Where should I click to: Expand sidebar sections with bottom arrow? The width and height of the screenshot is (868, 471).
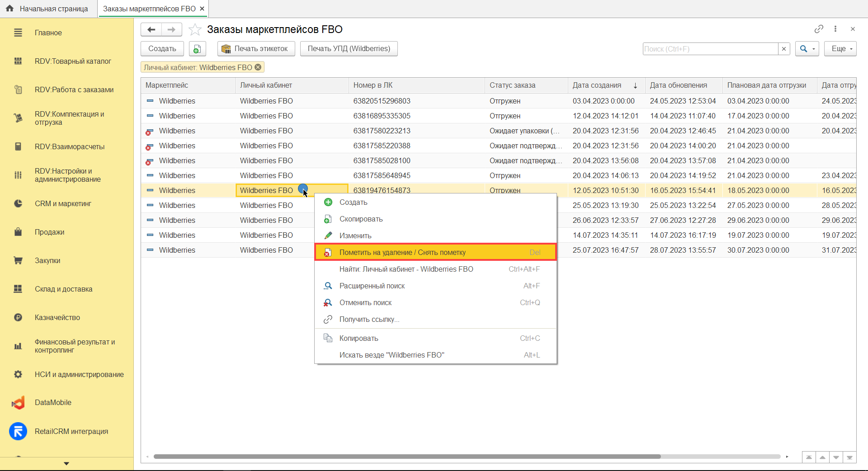[x=66, y=463]
